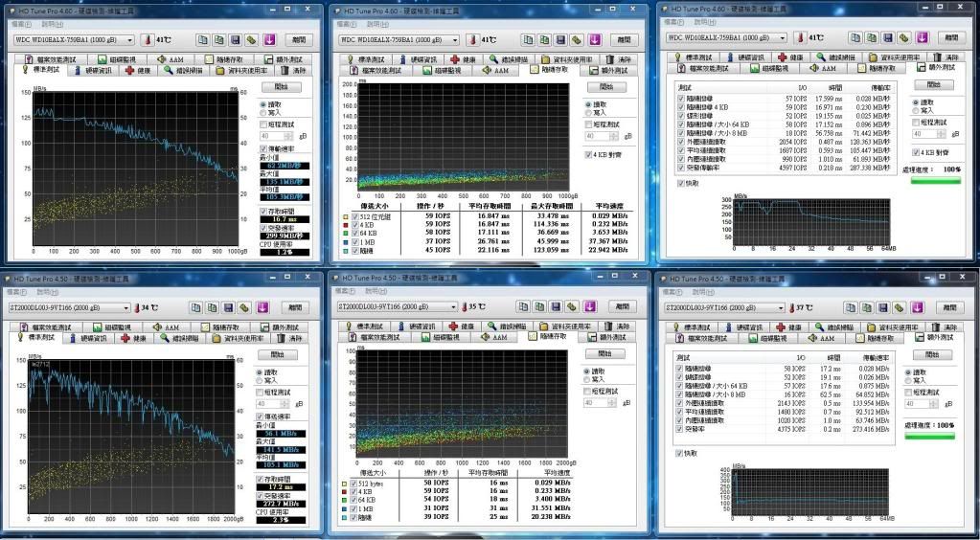Click copy-screenshot icon in ST2000 35℃ window

[540, 307]
